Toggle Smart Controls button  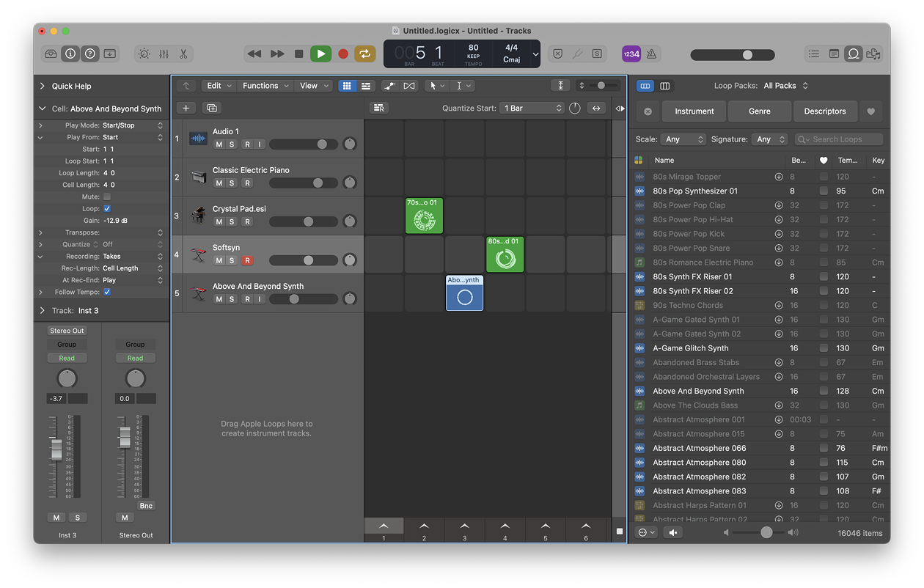pyautogui.click(x=144, y=54)
